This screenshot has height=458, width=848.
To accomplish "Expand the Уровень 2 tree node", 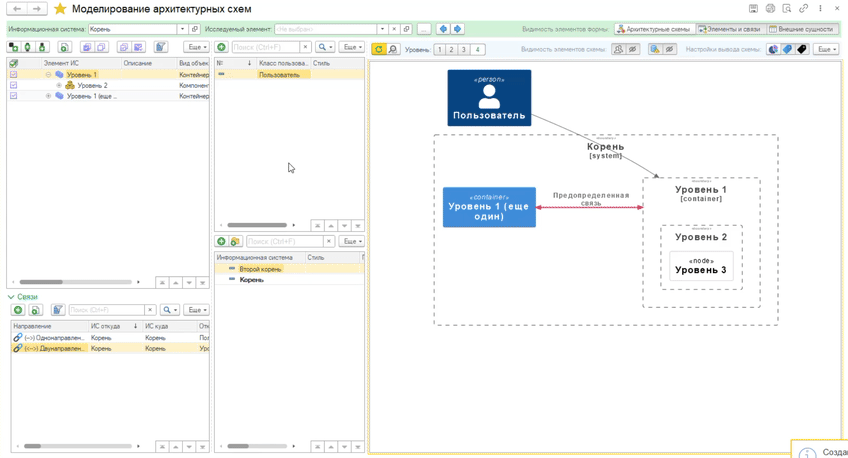I will [x=59, y=85].
